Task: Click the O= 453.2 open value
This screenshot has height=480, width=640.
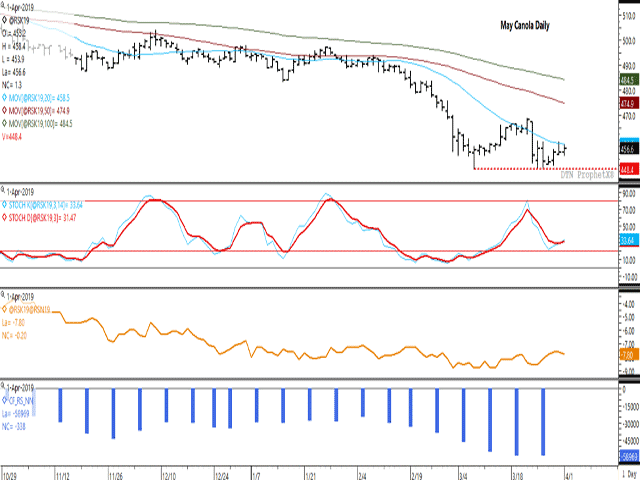Action: tap(14, 33)
